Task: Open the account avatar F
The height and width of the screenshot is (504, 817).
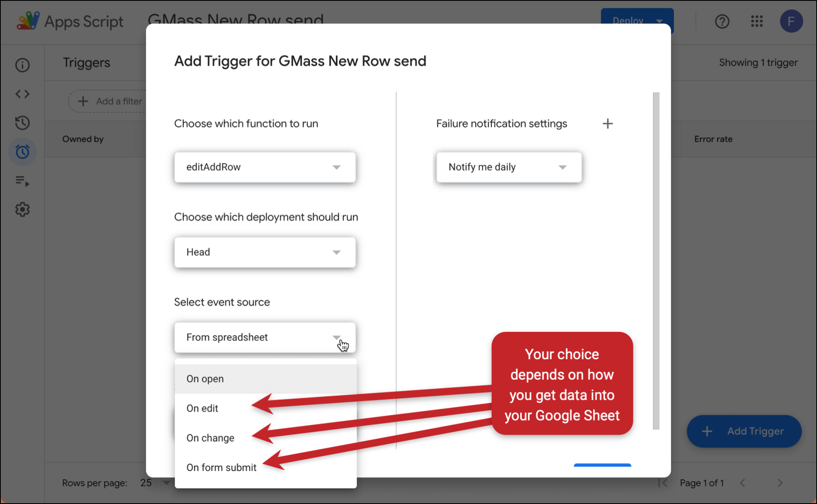Action: tap(791, 21)
